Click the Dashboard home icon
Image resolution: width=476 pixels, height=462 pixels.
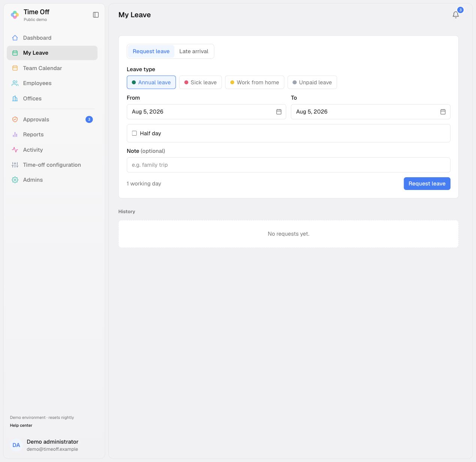(x=15, y=38)
